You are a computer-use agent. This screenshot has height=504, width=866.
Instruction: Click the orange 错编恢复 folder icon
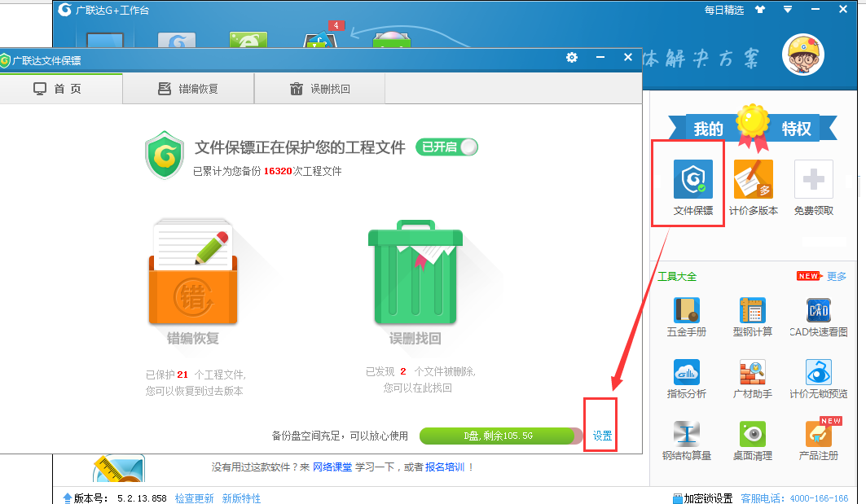pos(193,272)
